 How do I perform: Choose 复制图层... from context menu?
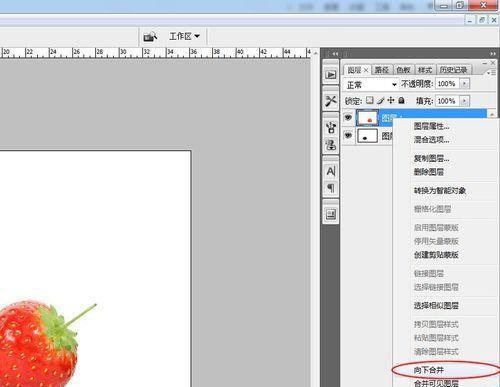tap(431, 158)
